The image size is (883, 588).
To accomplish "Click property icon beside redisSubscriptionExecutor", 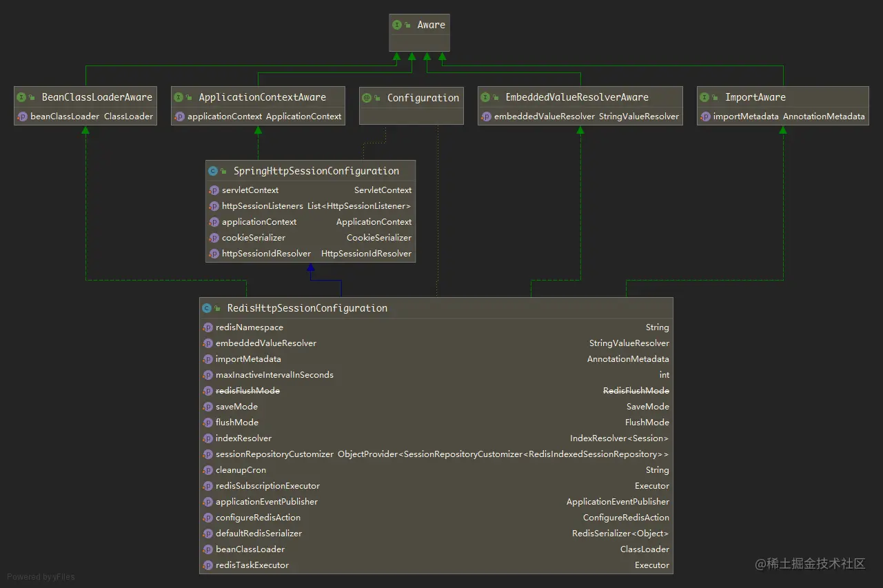I will coord(207,486).
